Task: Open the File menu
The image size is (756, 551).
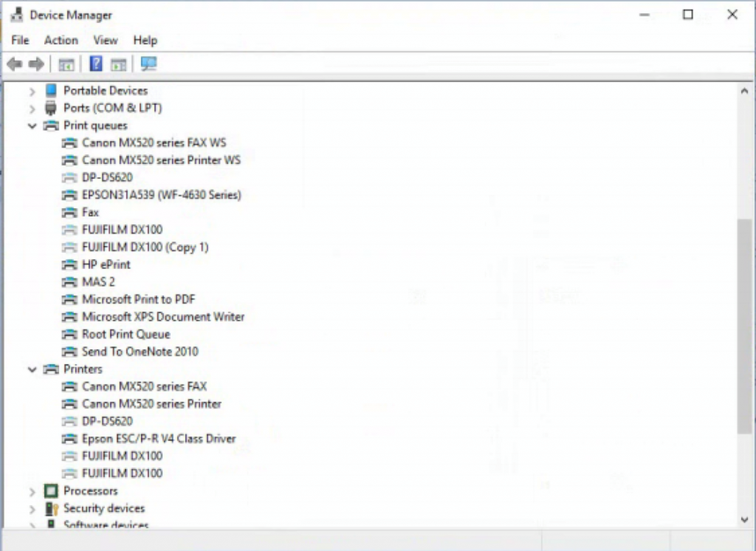Action: 20,40
